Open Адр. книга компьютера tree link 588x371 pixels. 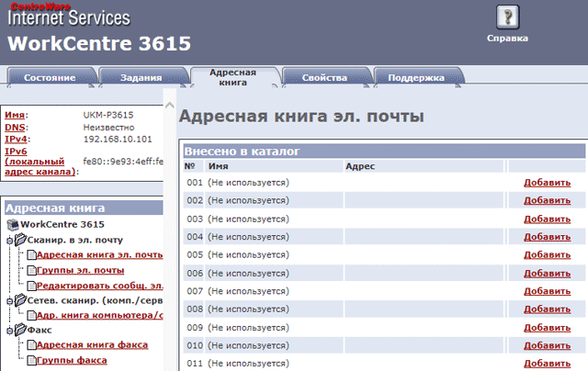[x=100, y=316]
